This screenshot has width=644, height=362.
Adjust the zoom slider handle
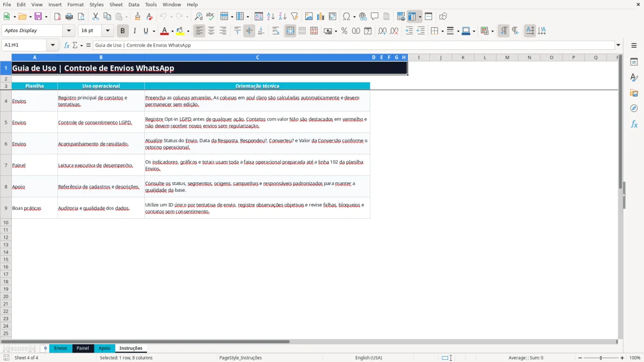[x=601, y=358]
